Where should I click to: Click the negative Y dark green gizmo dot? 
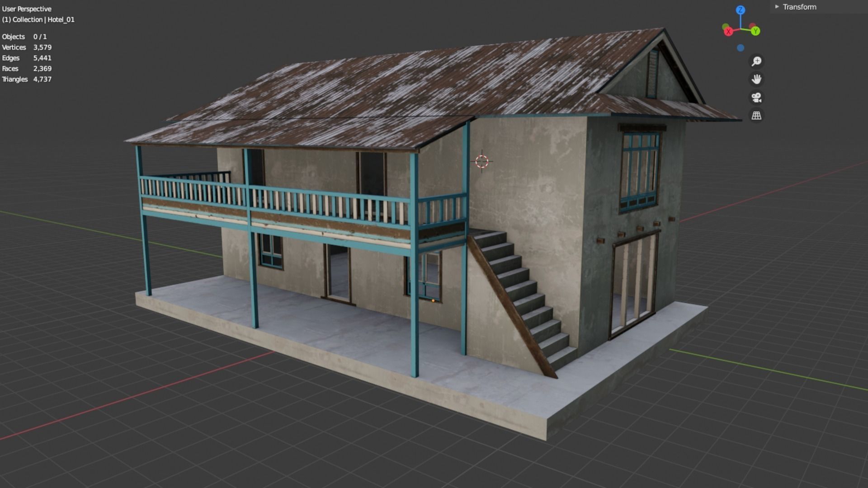[726, 27]
